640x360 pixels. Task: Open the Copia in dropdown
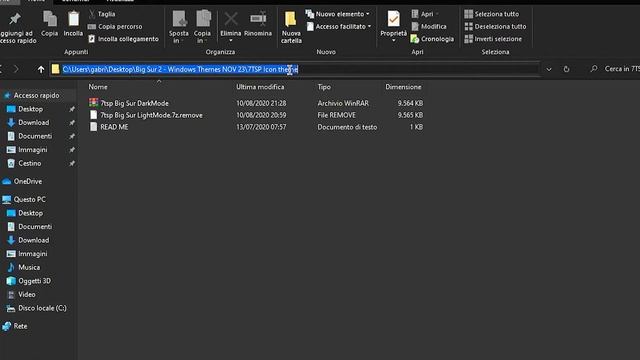tap(202, 27)
